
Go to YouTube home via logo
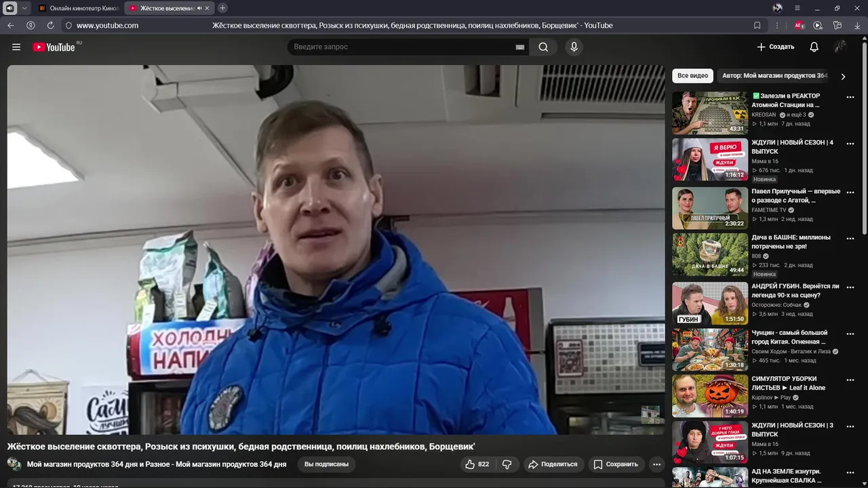tap(54, 47)
